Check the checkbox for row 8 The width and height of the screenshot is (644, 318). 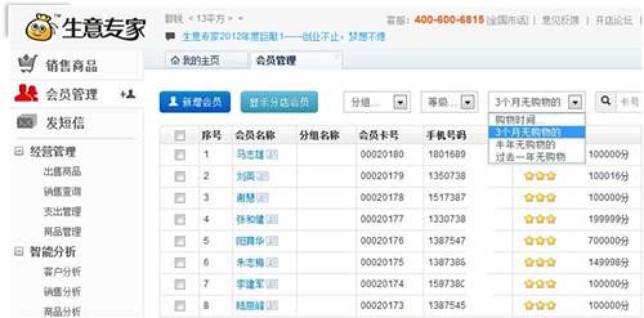[x=180, y=305]
